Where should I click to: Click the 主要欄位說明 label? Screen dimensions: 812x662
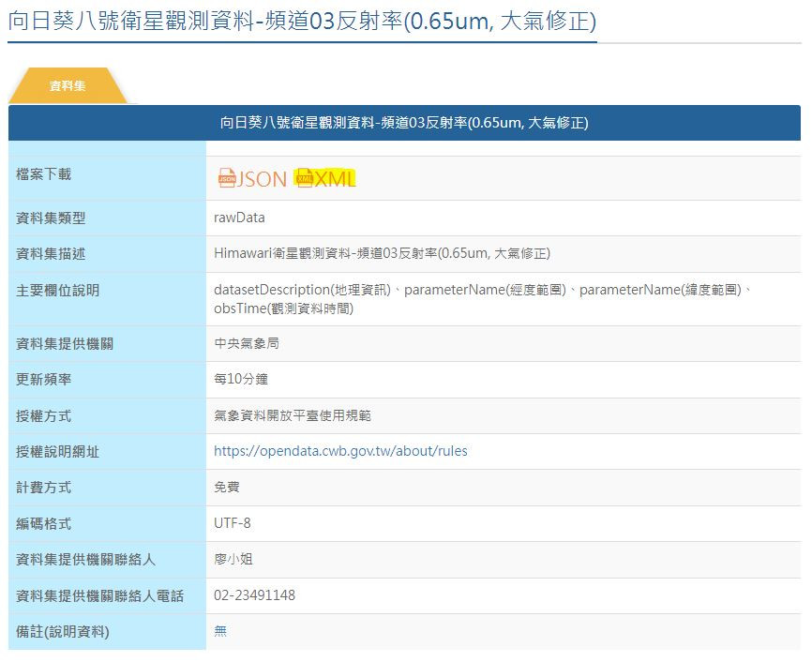(x=57, y=290)
